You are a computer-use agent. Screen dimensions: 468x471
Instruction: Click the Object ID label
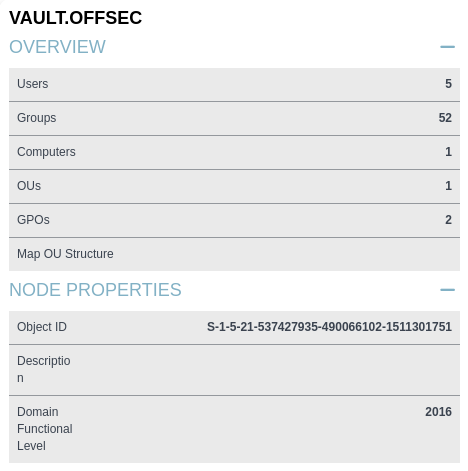[x=42, y=327]
